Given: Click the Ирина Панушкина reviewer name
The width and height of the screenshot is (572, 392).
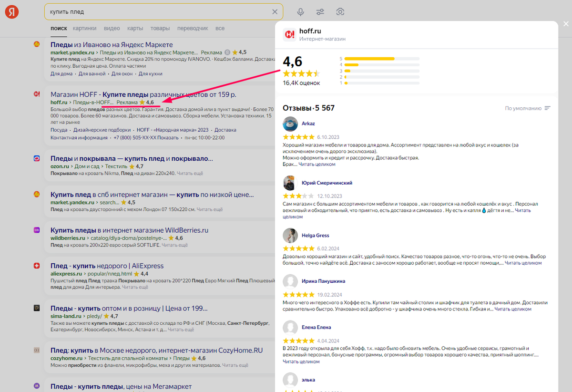Looking at the screenshot, I should click(323, 281).
